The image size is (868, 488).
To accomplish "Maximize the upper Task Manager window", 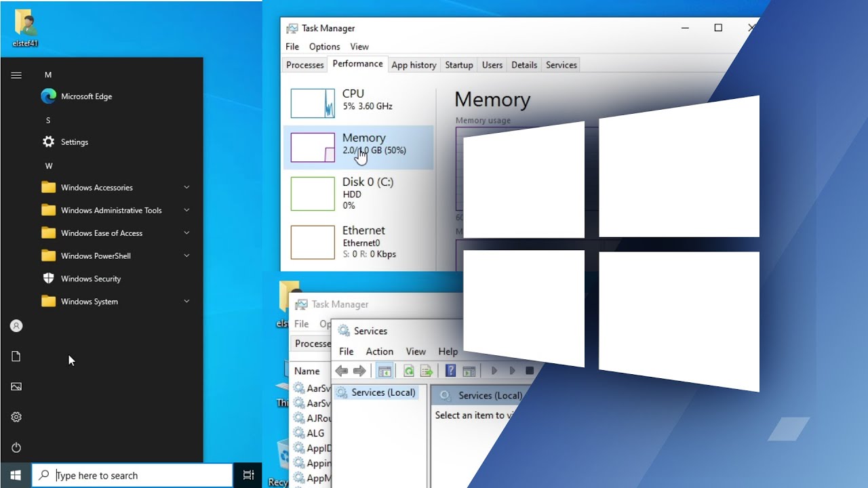I will pos(718,28).
